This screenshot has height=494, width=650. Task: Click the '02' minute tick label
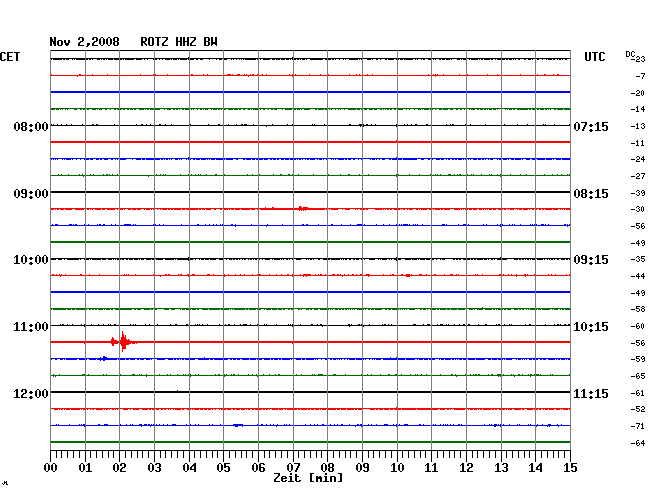[x=119, y=468]
